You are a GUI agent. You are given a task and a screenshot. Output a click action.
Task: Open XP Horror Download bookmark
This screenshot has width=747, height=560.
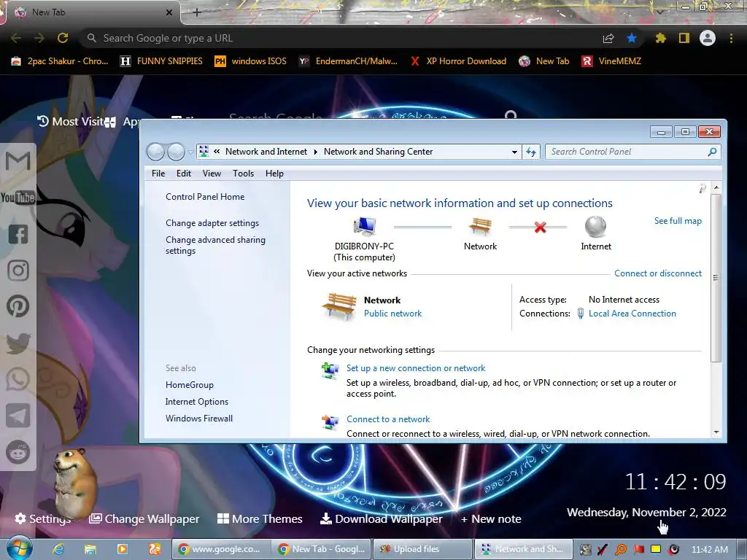458,61
